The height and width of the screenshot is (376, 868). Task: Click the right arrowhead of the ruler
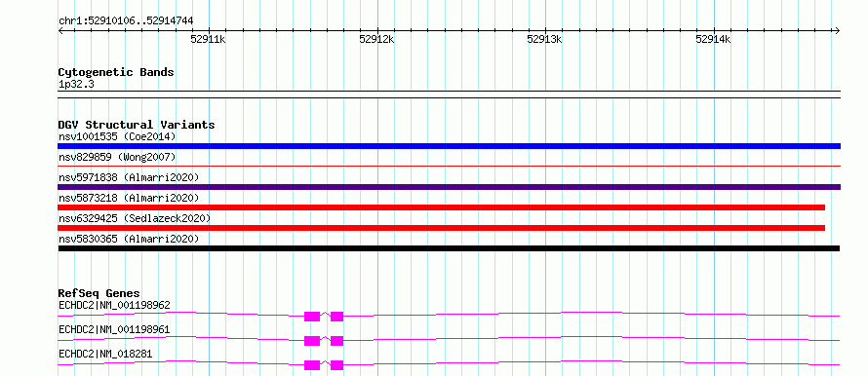point(838,31)
